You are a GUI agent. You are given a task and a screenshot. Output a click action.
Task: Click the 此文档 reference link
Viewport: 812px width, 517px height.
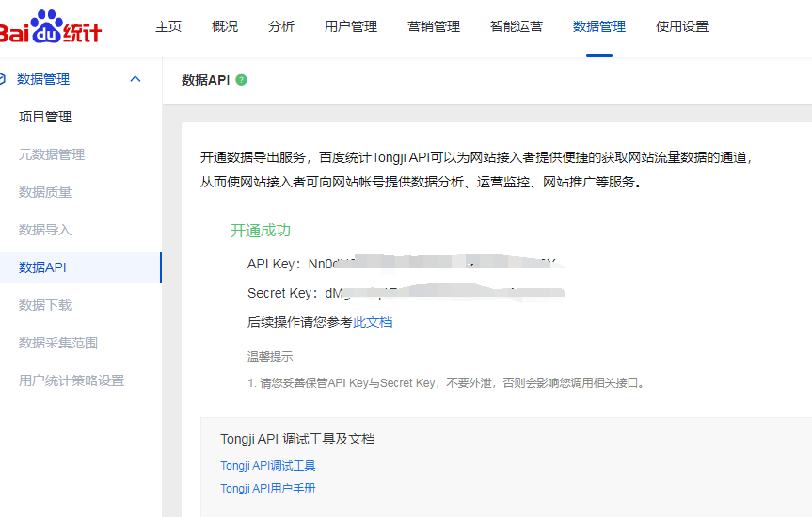(x=373, y=322)
